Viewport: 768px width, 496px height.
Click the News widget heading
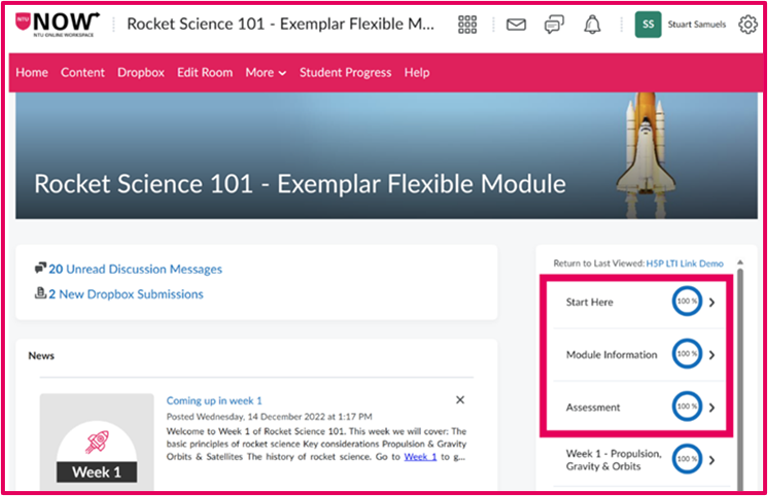(x=41, y=355)
